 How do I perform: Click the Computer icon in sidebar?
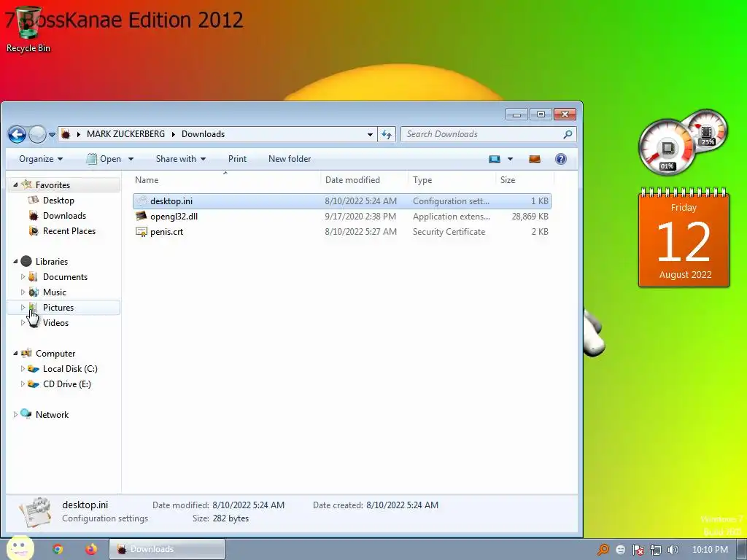[x=26, y=353]
